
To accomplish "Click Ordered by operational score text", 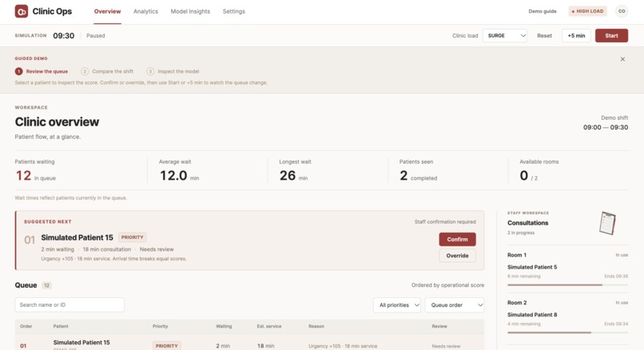I will pyautogui.click(x=447, y=285).
